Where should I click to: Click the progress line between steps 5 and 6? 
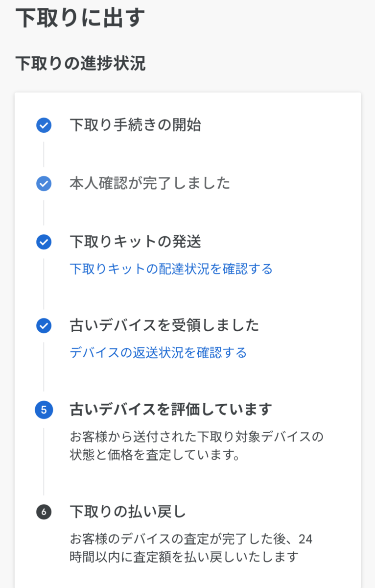[x=44, y=462]
